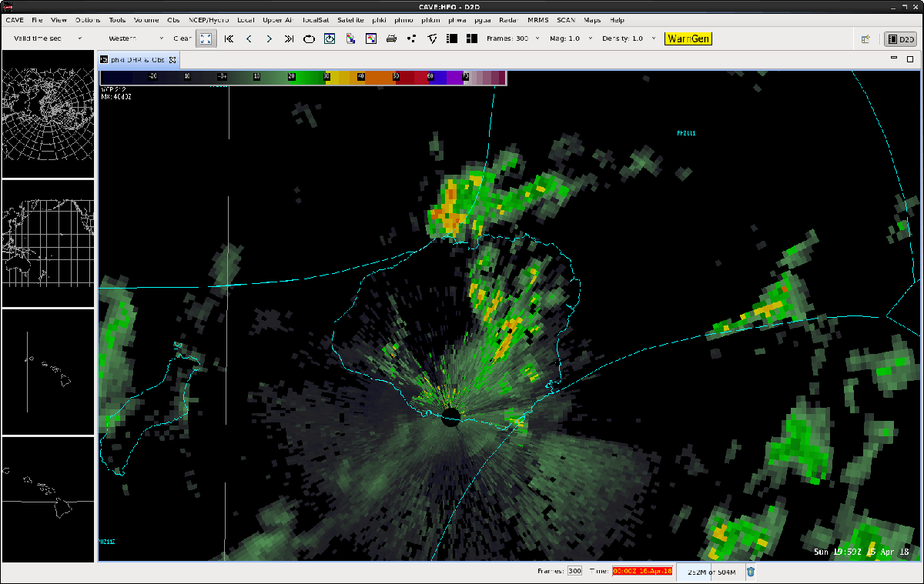Click the reflectivity color bar legend

[x=303, y=77]
